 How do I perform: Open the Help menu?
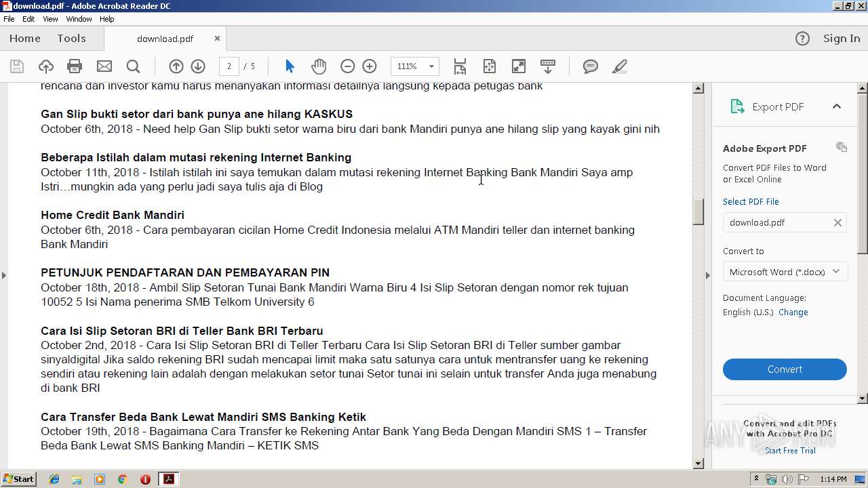107,19
